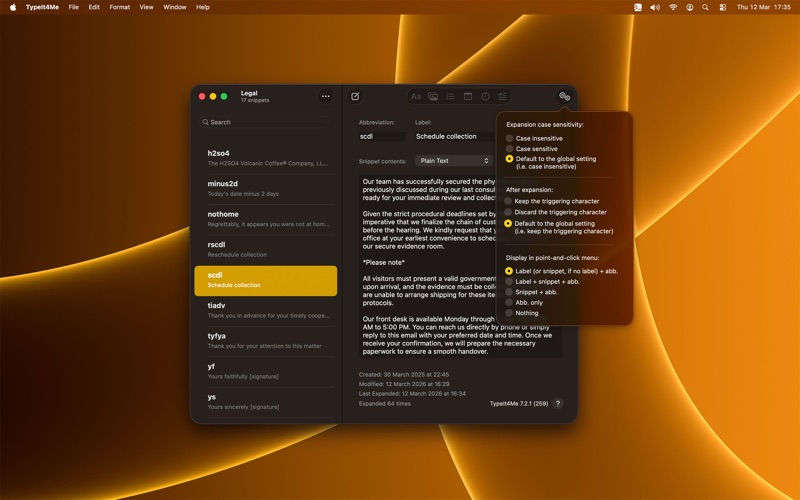Select the h2so4 snippet
Screen dimensions: 800x500
pos(265,158)
